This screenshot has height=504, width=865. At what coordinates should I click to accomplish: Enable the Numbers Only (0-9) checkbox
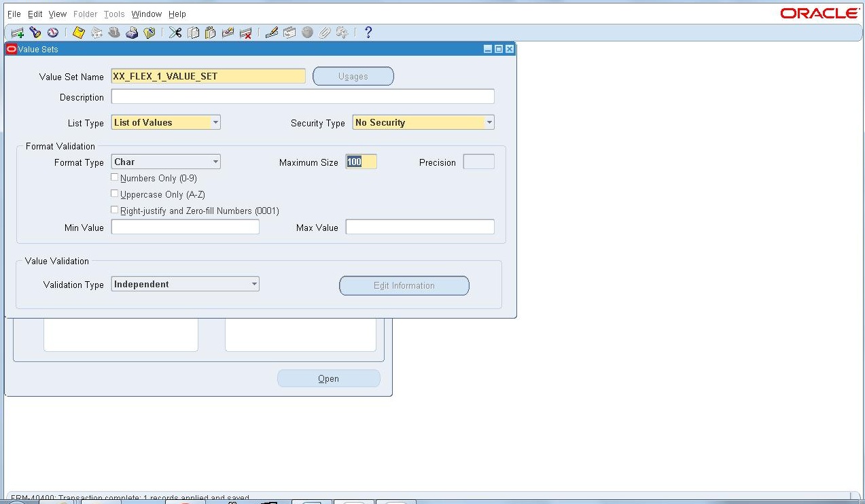click(x=115, y=177)
